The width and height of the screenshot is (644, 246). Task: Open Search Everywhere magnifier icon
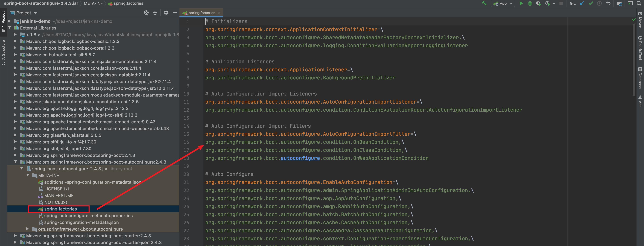[639, 4]
